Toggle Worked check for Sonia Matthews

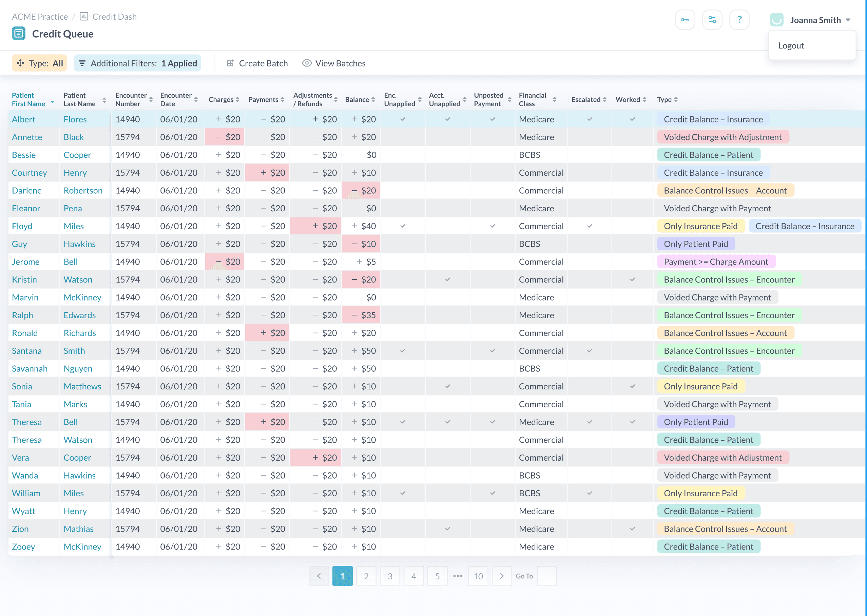click(632, 386)
